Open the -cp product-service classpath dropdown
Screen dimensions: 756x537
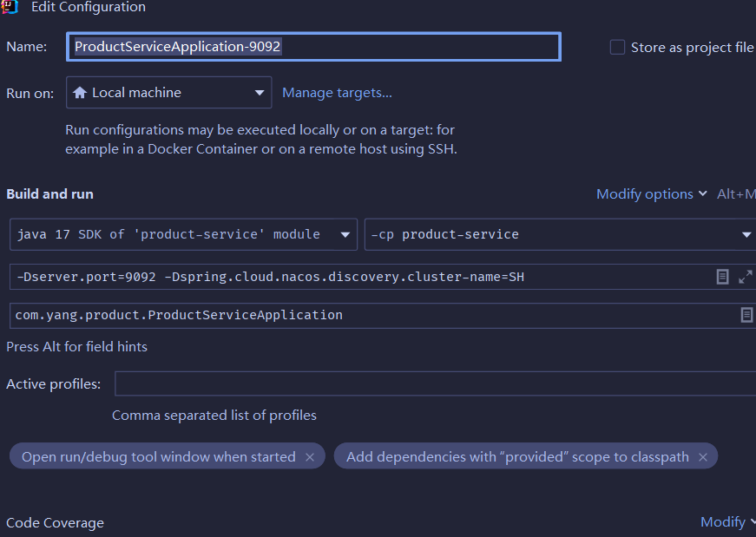560,234
